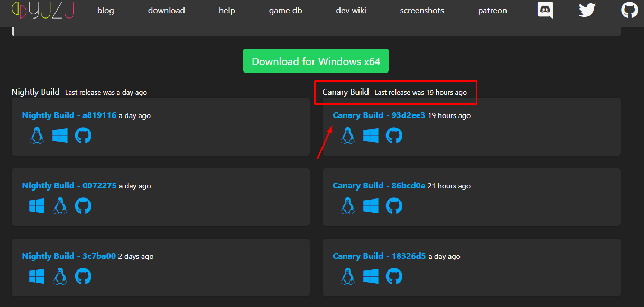Open the GitHub icon in navbar
The image size is (644, 307).
coord(629,10)
